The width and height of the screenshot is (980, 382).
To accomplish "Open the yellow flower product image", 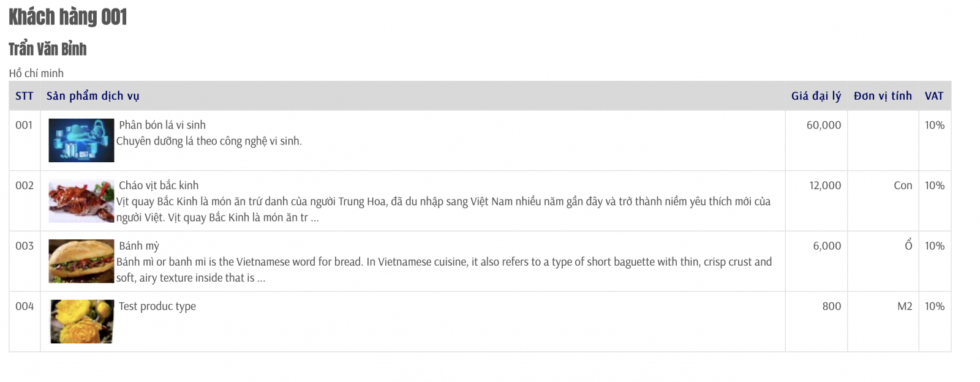I will click(81, 321).
